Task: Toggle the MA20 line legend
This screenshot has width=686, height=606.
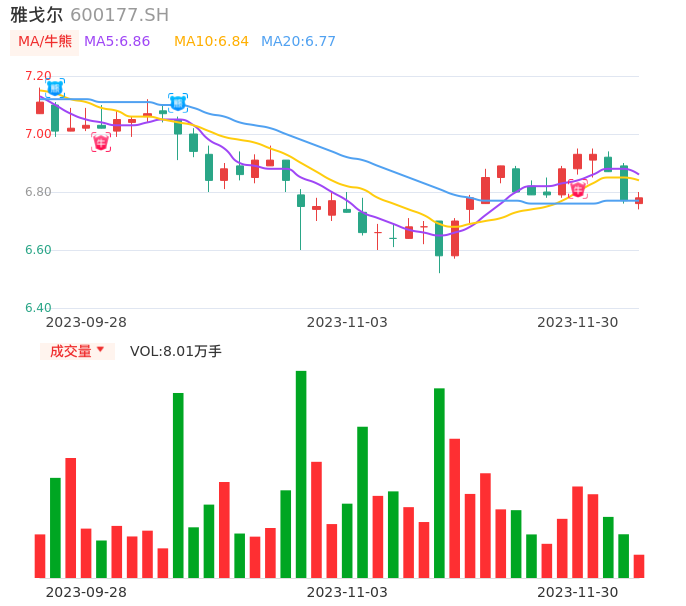Action: tap(298, 42)
